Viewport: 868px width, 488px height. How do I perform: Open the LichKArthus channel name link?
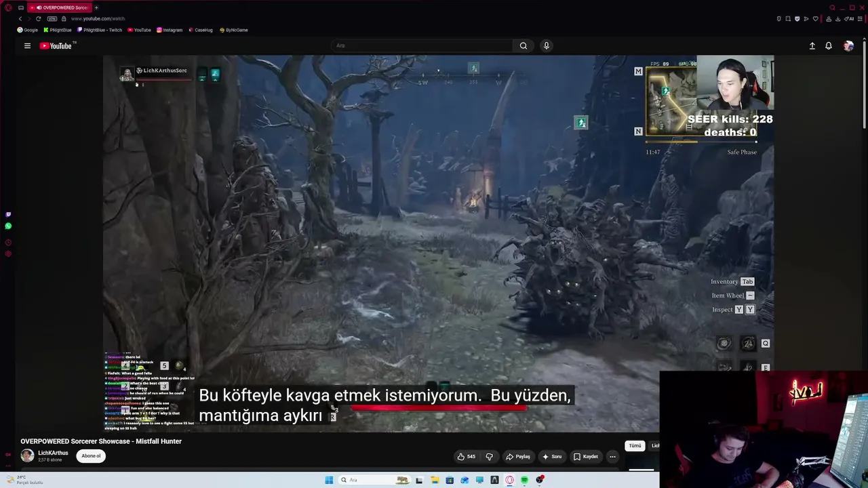(x=53, y=453)
